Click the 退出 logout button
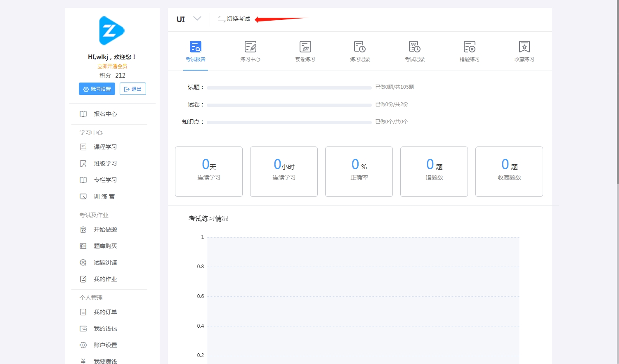619x364 pixels. point(133,89)
